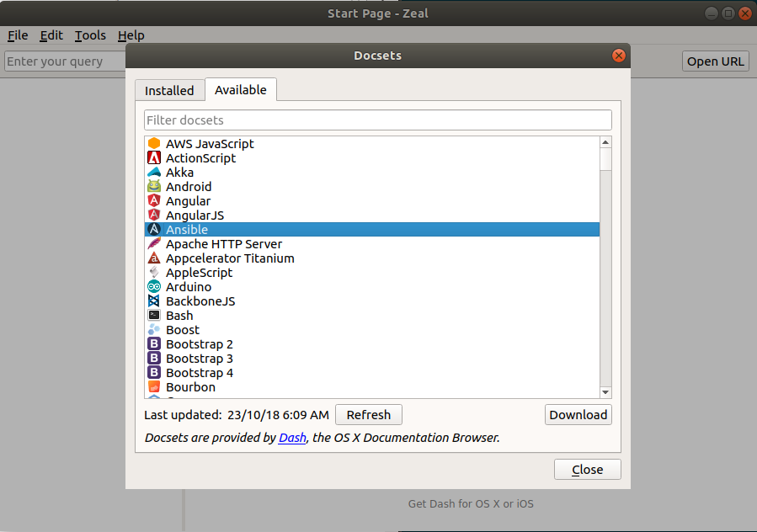Viewport: 757px width, 532px height.
Task: Click the Bourbon orange icon
Action: tap(154, 386)
